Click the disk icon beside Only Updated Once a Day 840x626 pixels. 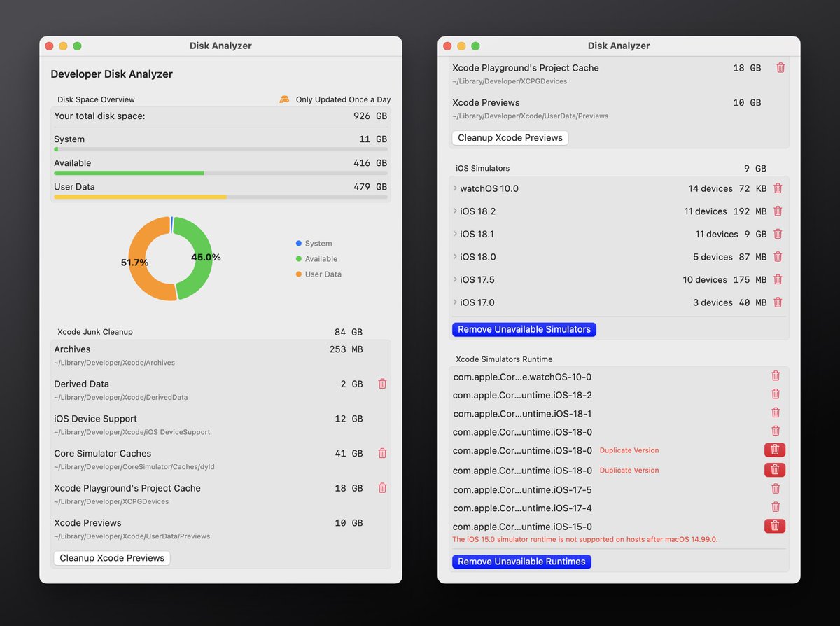[x=284, y=99]
